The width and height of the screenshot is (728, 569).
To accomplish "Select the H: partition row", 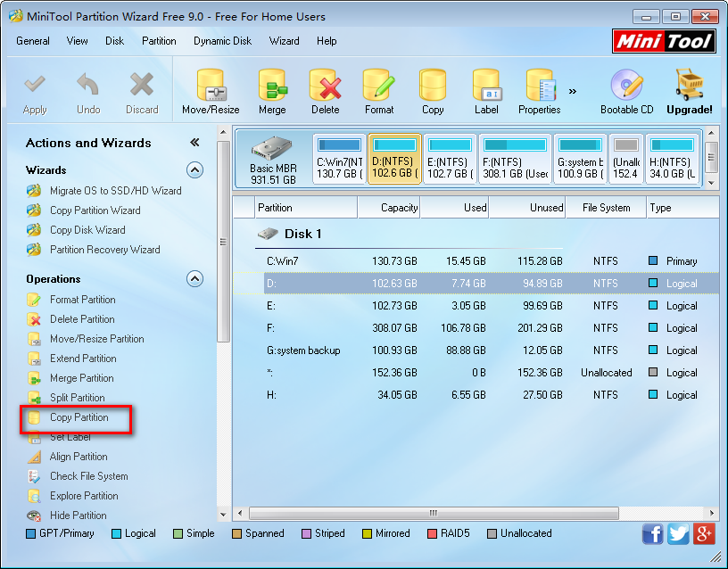I will (476, 395).
